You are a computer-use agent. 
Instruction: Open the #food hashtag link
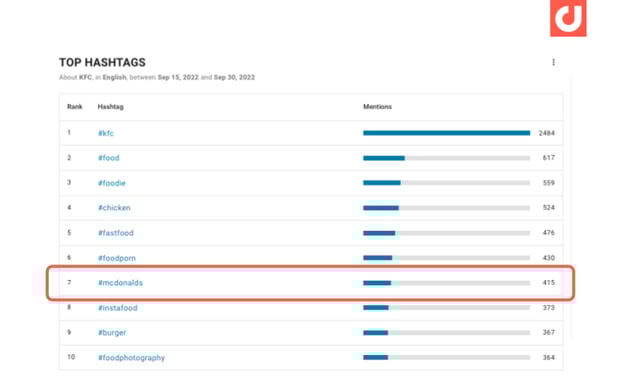[x=109, y=158]
